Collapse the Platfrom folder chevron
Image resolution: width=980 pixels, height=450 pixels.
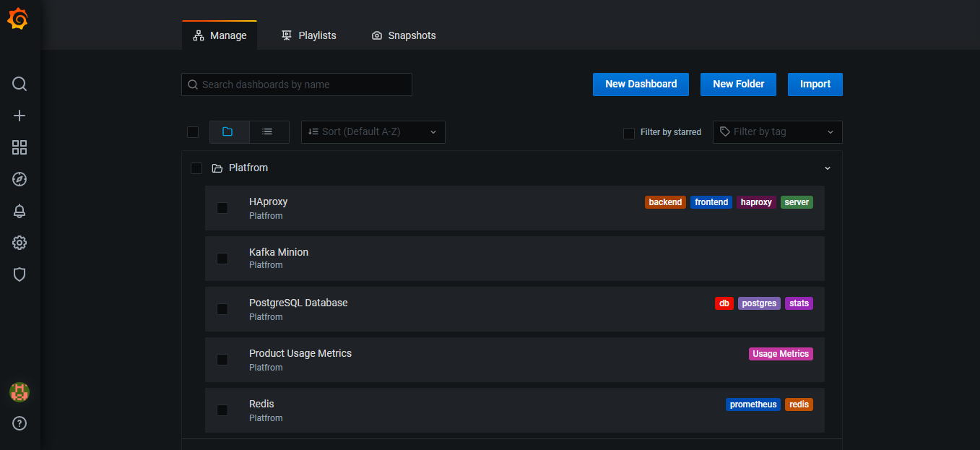point(828,168)
